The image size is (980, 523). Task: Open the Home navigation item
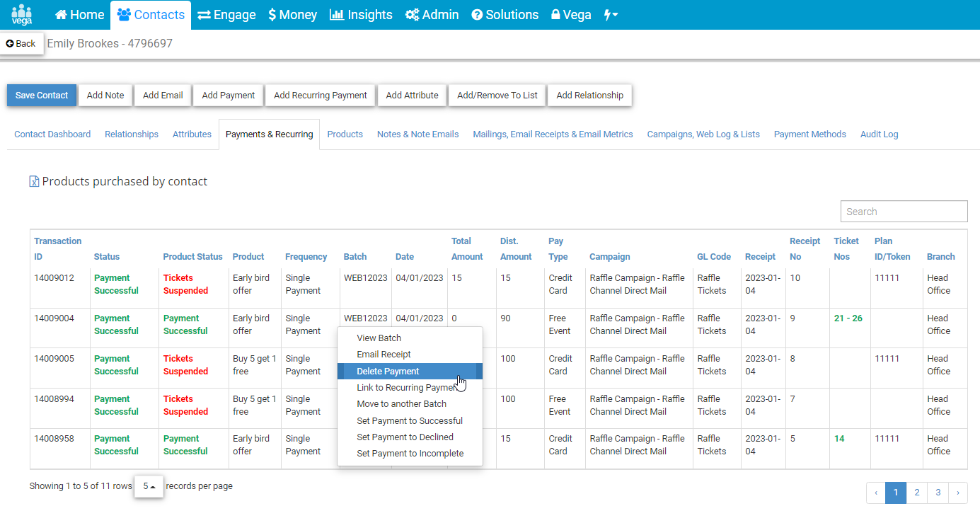click(x=79, y=15)
